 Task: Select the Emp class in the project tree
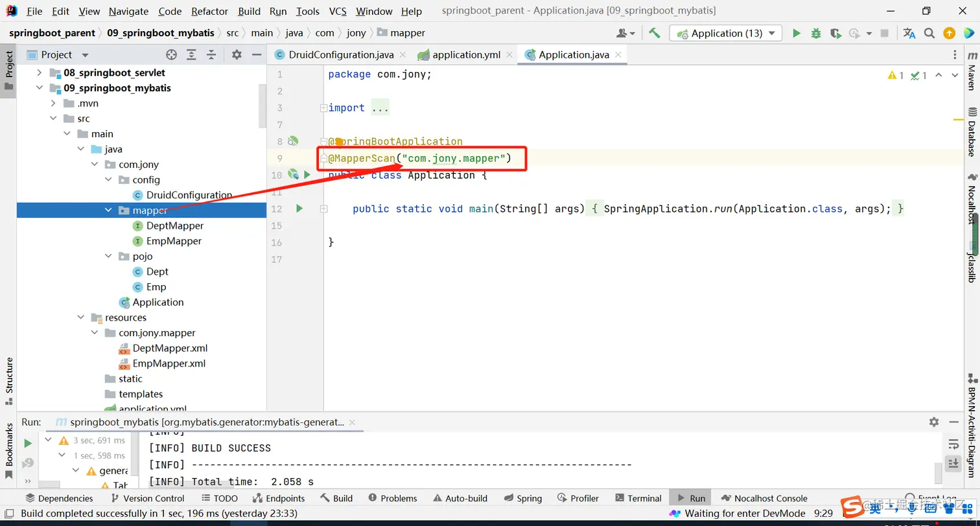pos(156,287)
